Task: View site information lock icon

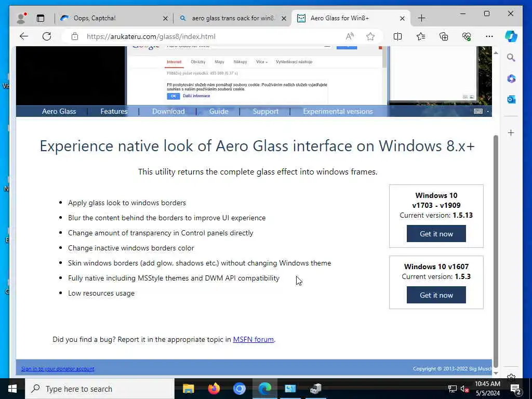Action: tap(75, 36)
